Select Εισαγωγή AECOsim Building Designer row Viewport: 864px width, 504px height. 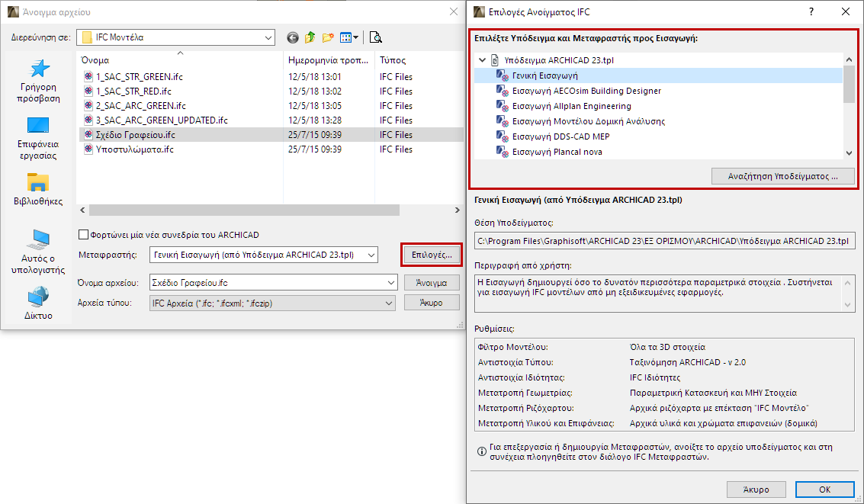tap(658, 90)
